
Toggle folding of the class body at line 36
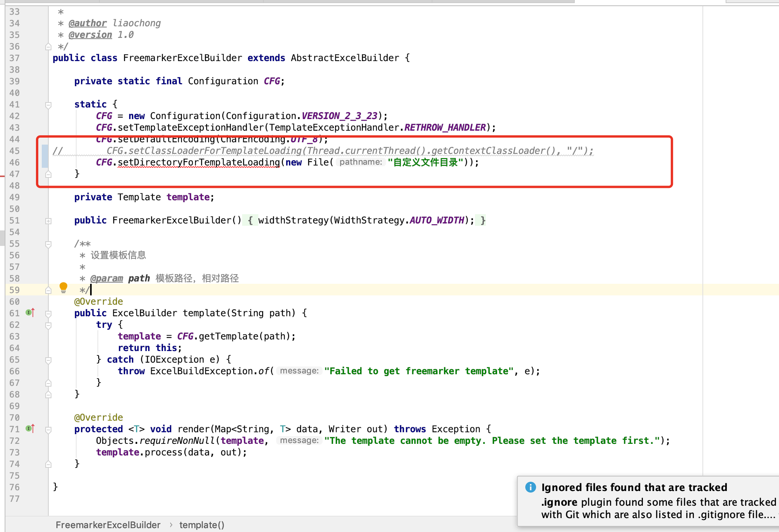pyautogui.click(x=48, y=46)
